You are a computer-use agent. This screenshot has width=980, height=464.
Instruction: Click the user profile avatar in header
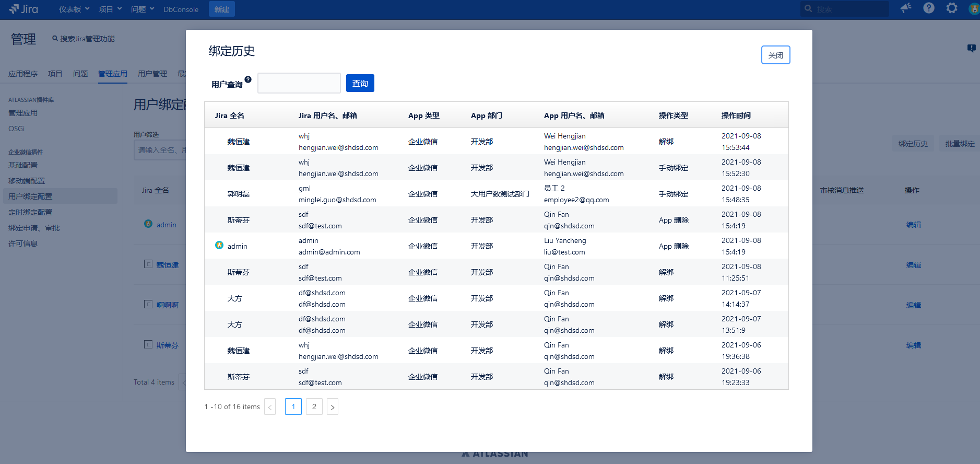pos(974,8)
